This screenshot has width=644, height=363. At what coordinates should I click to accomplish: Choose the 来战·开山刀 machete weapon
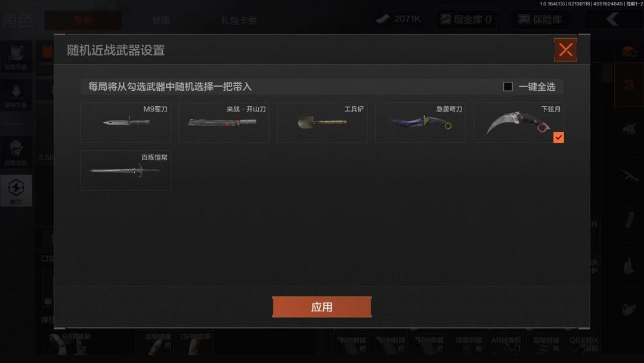(224, 122)
